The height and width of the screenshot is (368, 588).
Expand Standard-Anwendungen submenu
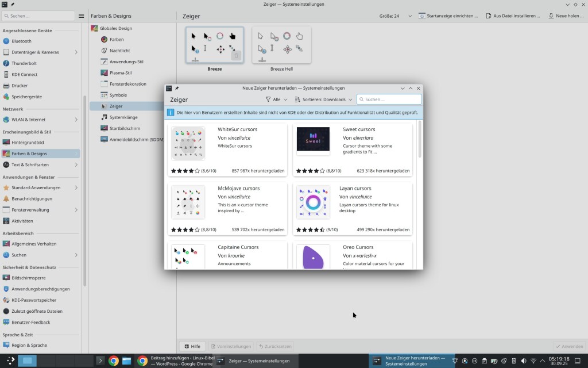coord(76,187)
